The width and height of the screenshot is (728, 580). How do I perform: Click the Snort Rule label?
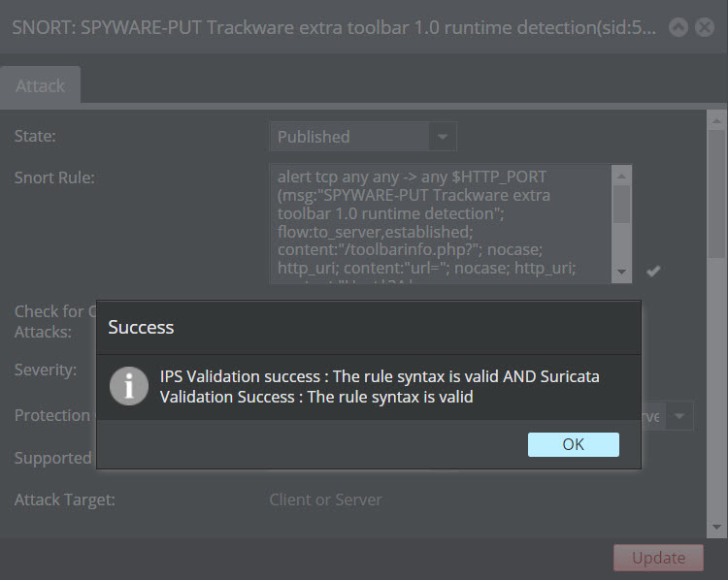pos(54,177)
